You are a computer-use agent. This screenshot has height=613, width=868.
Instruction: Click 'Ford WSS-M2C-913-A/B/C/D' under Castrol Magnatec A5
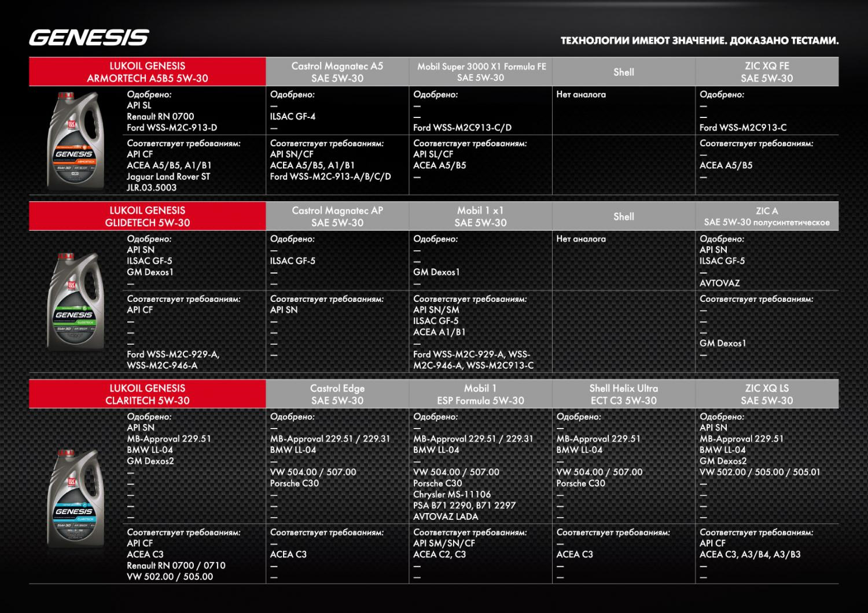[x=330, y=176]
